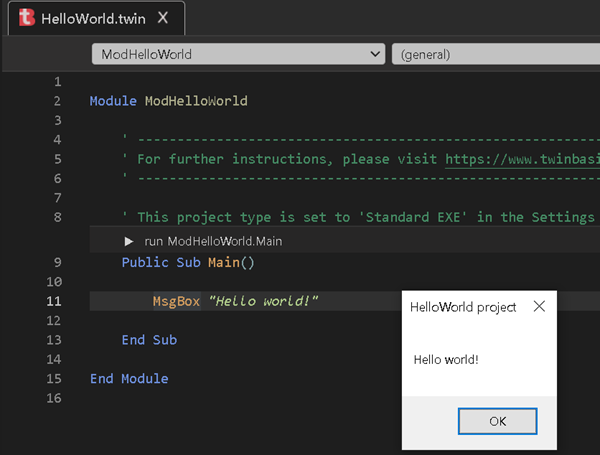Click the "Hello world!" string literal in code

[263, 301]
